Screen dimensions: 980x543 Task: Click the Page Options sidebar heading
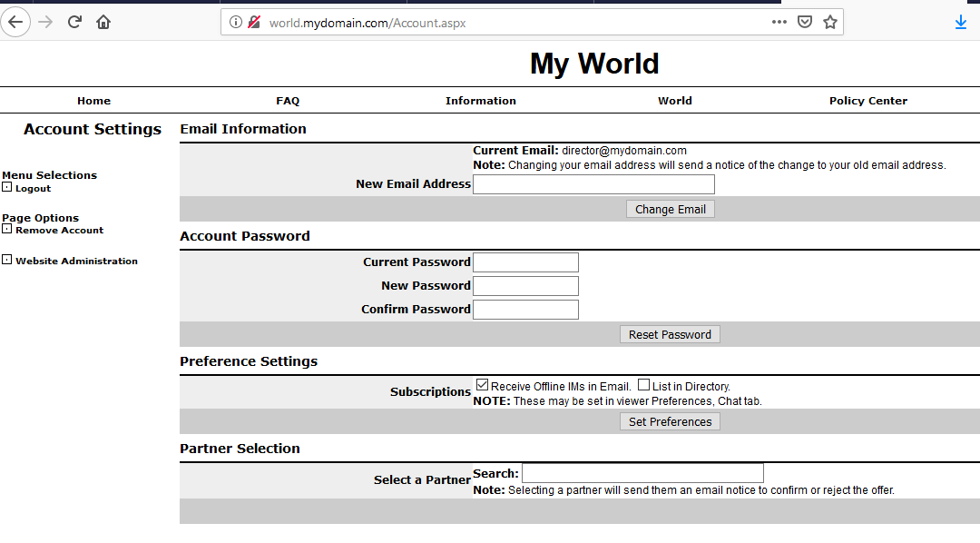41,218
